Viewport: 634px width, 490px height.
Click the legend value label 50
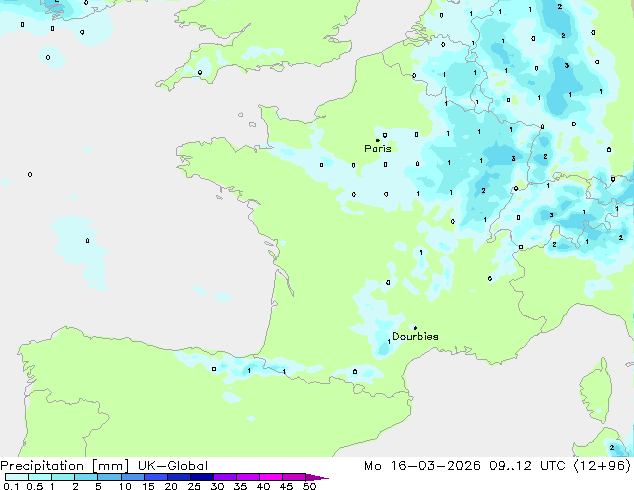point(309,486)
